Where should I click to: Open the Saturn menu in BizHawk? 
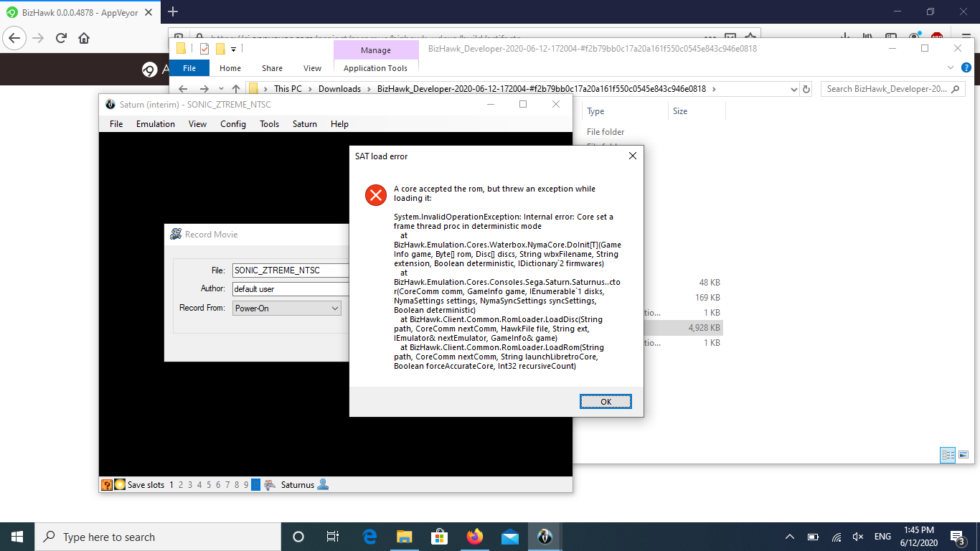coord(304,123)
